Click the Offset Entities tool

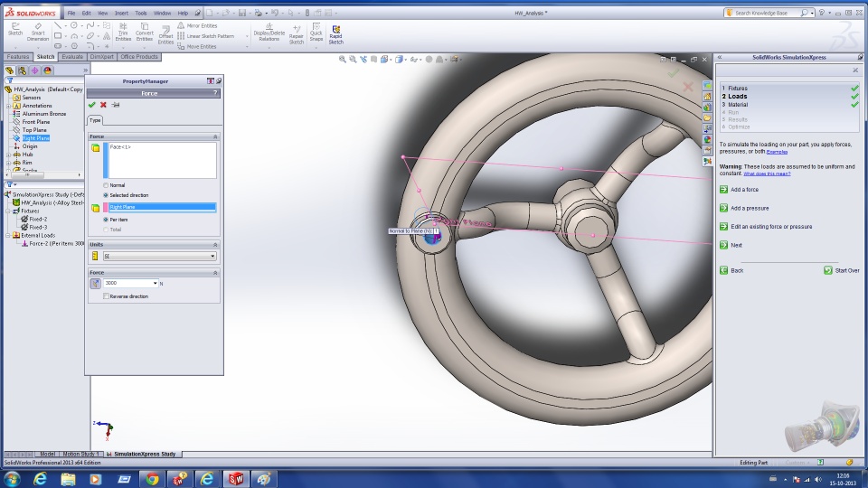(x=165, y=34)
